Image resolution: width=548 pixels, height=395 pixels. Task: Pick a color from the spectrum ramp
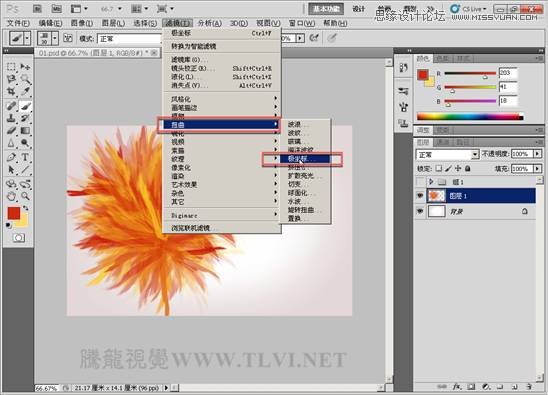tap(470, 116)
